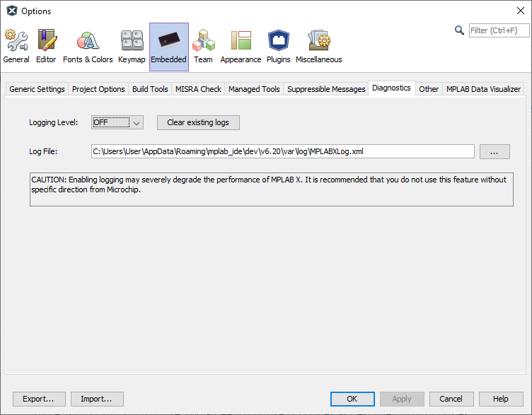Open the Keymap options category
This screenshot has width=532, height=415.
pos(132,47)
